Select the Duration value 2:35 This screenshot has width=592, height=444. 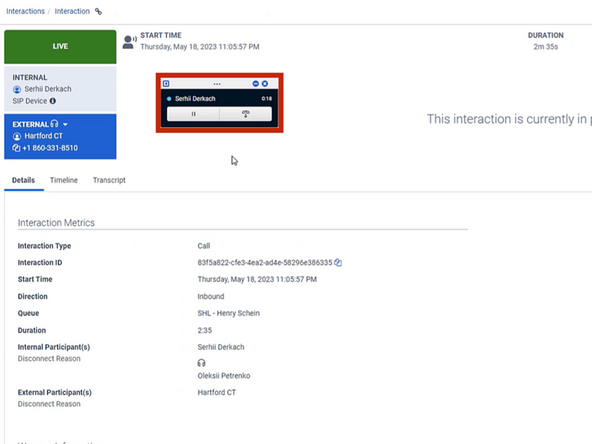(205, 330)
